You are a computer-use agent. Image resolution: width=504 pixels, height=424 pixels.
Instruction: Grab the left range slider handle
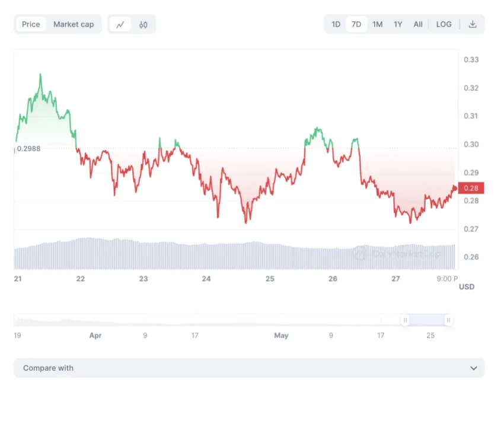[406, 320]
